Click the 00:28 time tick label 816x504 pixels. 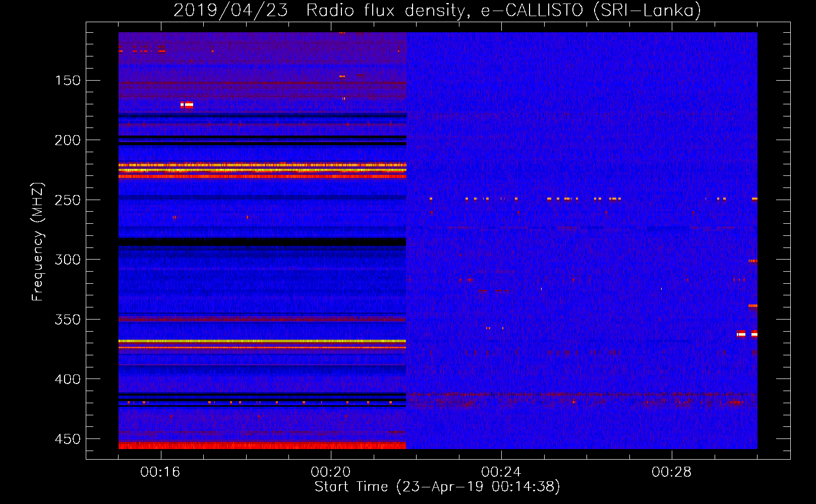[x=672, y=472]
